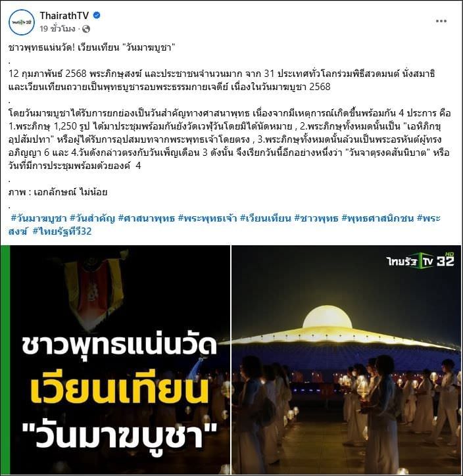Open hashtag #วันมาฆบูชา
This screenshot has height=476, width=463.
[39, 218]
